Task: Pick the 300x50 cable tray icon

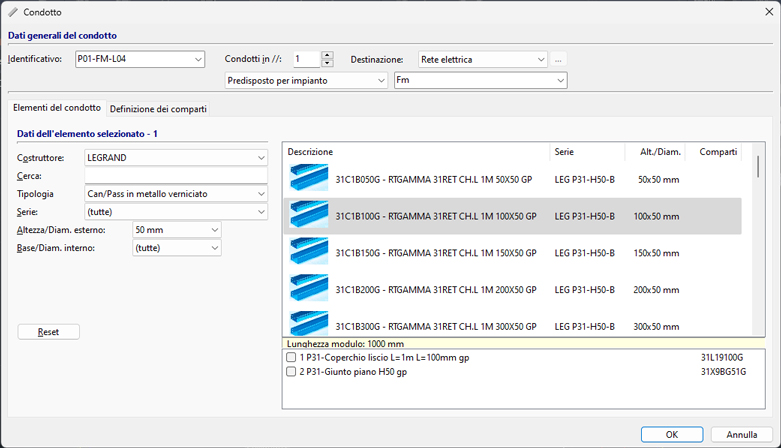Action: pyautogui.click(x=309, y=324)
